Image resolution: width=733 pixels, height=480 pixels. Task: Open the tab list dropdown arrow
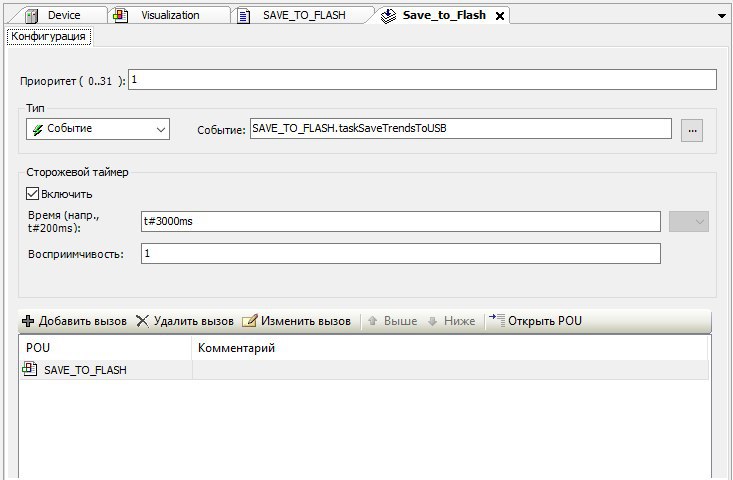(721, 16)
